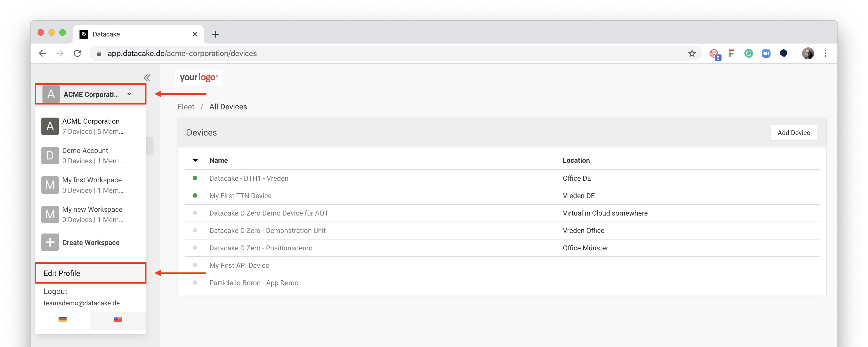Switch language to US English flag
Image resolution: width=868 pixels, height=347 pixels.
[118, 319]
